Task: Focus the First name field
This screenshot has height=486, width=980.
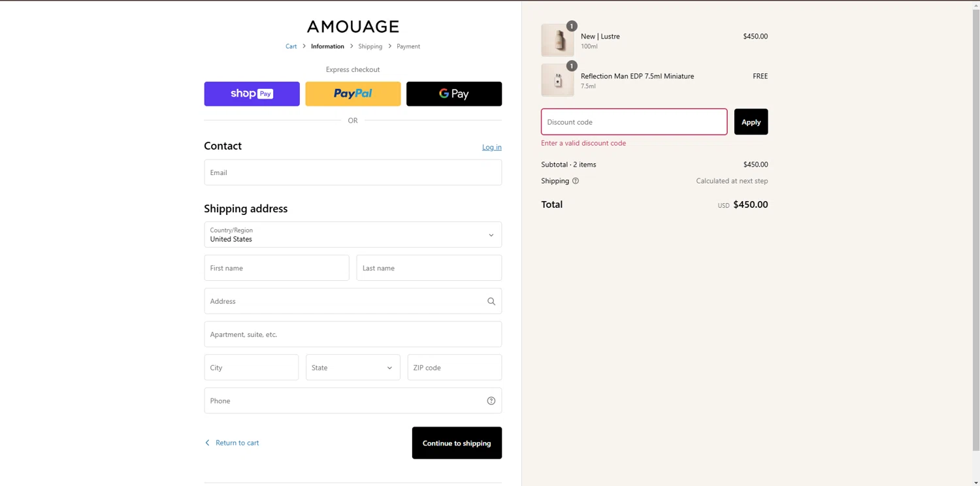Action: pos(276,268)
